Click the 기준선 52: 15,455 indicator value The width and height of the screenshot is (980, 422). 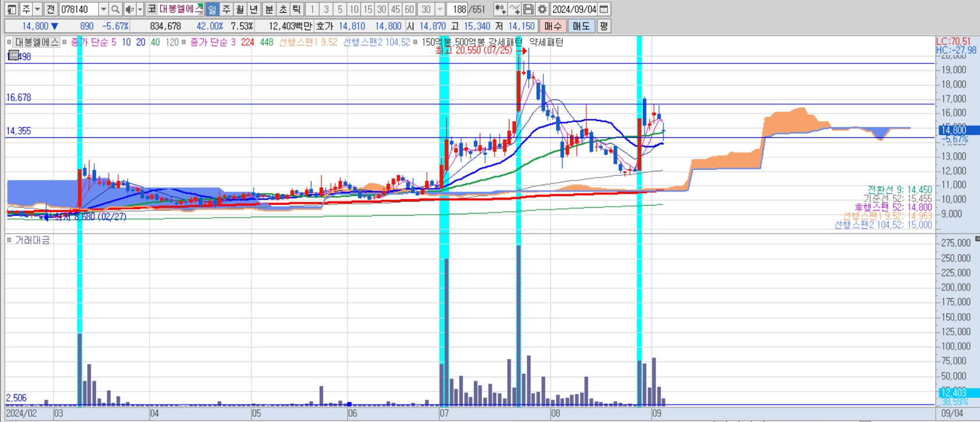[897, 198]
